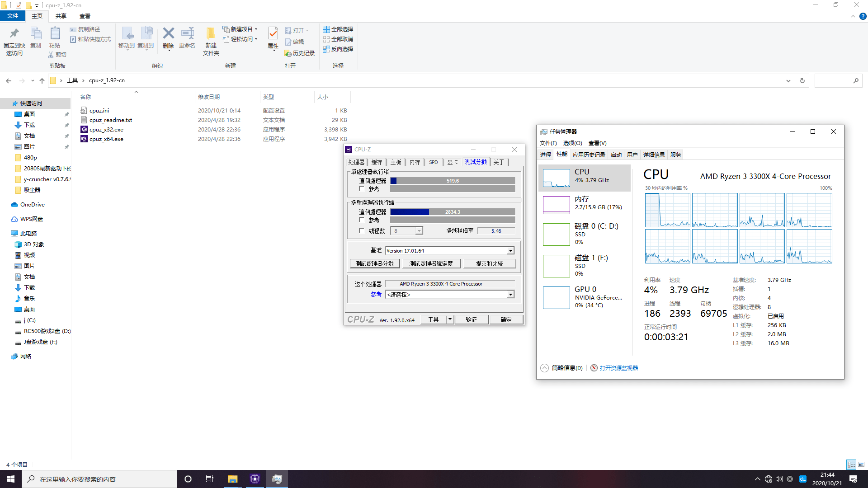Click the Copy icon in the ribbon
This screenshot has height=488, width=868.
(36, 33)
